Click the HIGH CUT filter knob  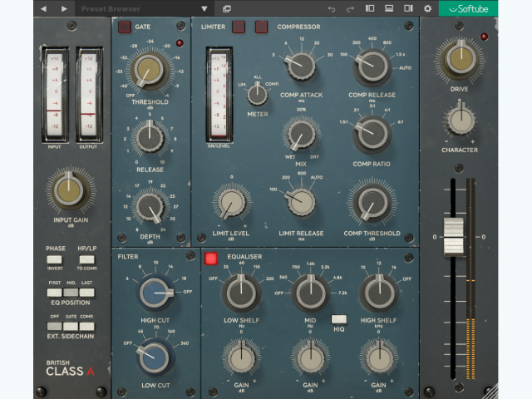[155, 293]
